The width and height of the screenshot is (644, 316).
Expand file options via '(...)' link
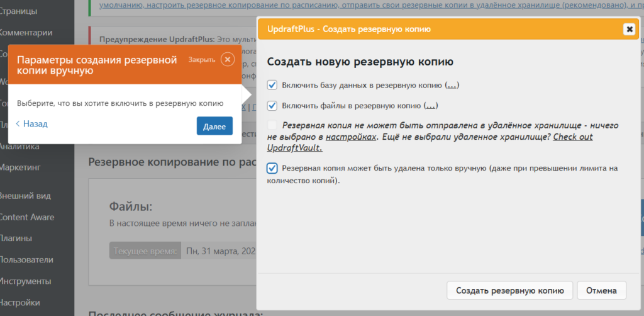point(430,106)
